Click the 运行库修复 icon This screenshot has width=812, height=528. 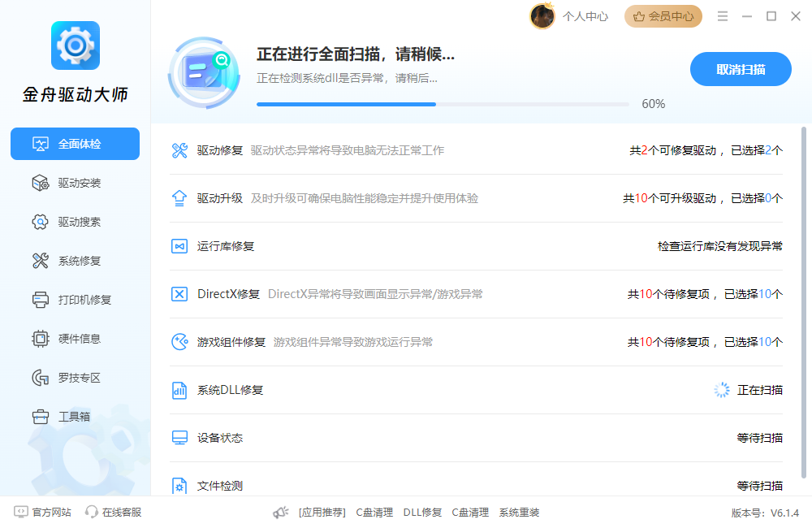coord(179,246)
